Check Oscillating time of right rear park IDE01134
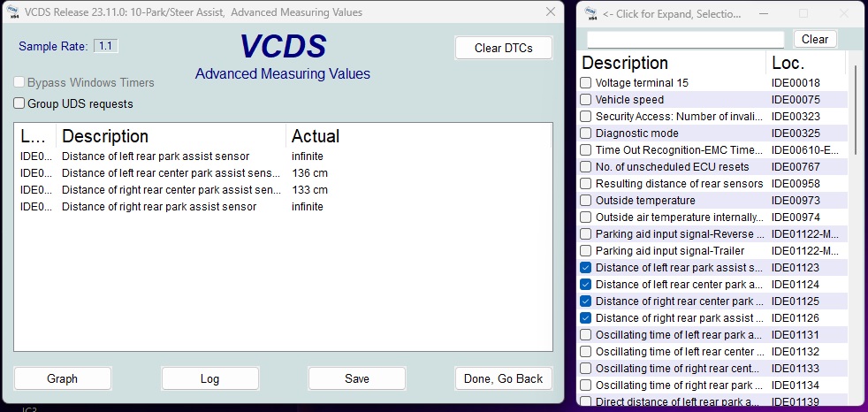 (x=586, y=385)
